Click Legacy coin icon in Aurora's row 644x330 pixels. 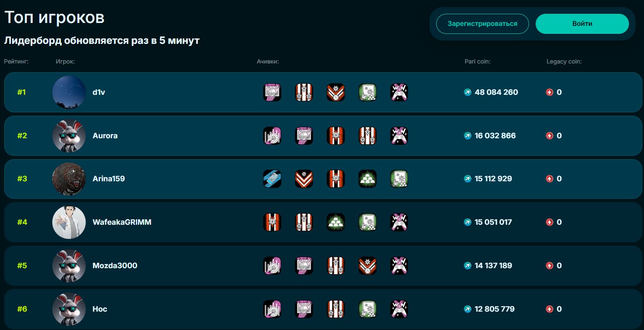(x=550, y=136)
